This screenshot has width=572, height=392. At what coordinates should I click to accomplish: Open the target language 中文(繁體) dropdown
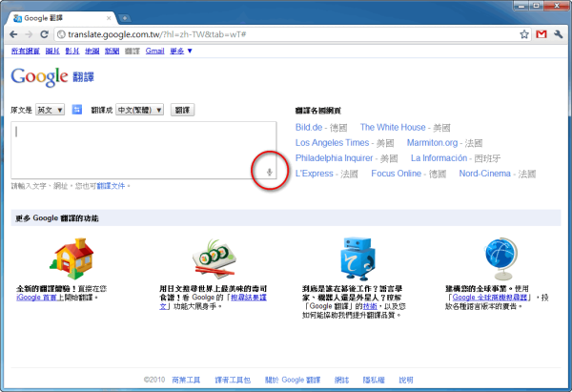click(x=140, y=110)
